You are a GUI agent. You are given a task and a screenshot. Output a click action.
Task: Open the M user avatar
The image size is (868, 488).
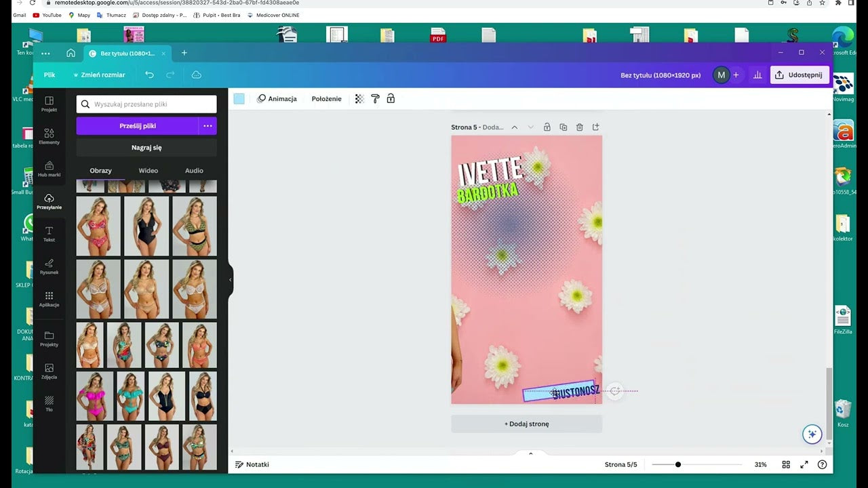pos(721,75)
